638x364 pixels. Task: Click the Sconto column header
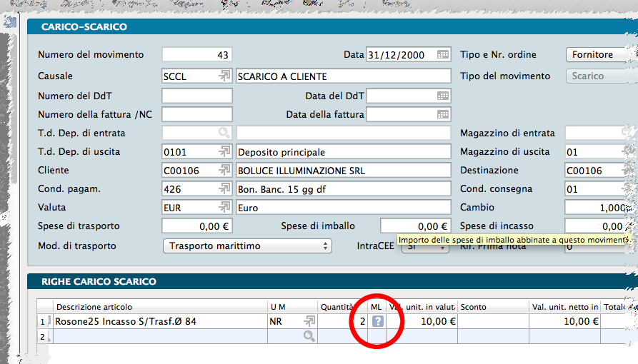[x=493, y=307]
